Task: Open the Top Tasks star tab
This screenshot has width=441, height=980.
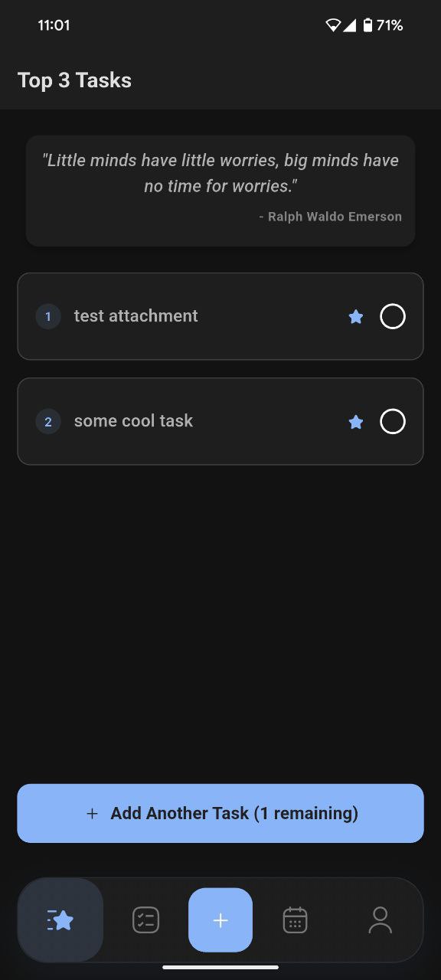Action: click(x=60, y=920)
